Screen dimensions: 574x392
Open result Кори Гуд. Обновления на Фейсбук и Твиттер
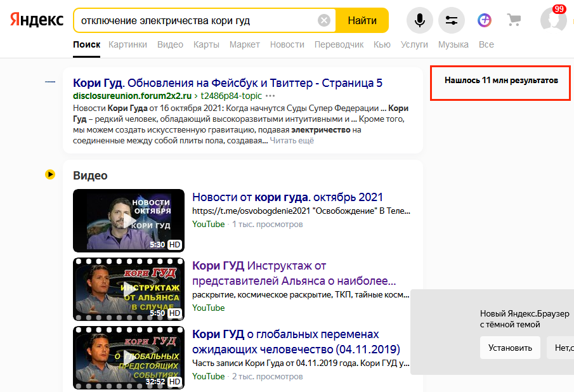tap(227, 83)
